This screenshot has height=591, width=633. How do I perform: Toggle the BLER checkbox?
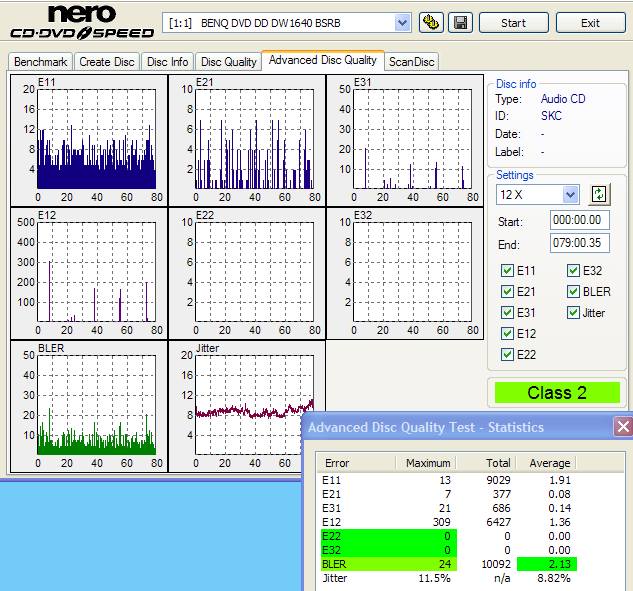click(x=574, y=292)
